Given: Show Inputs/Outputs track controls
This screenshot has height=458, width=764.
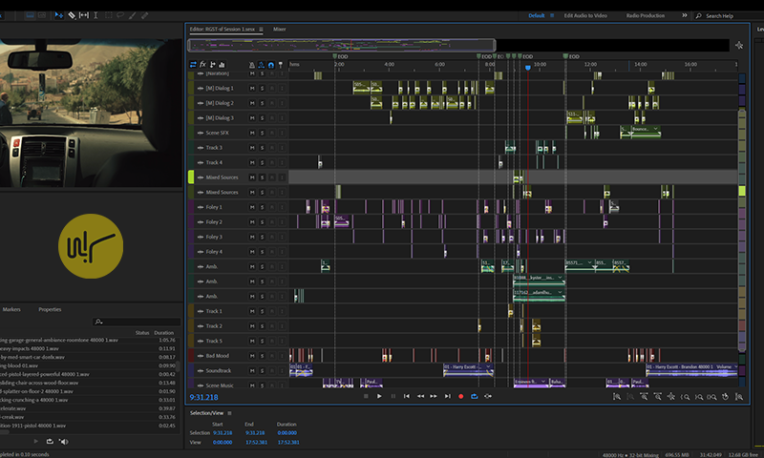Looking at the screenshot, I should [x=193, y=64].
